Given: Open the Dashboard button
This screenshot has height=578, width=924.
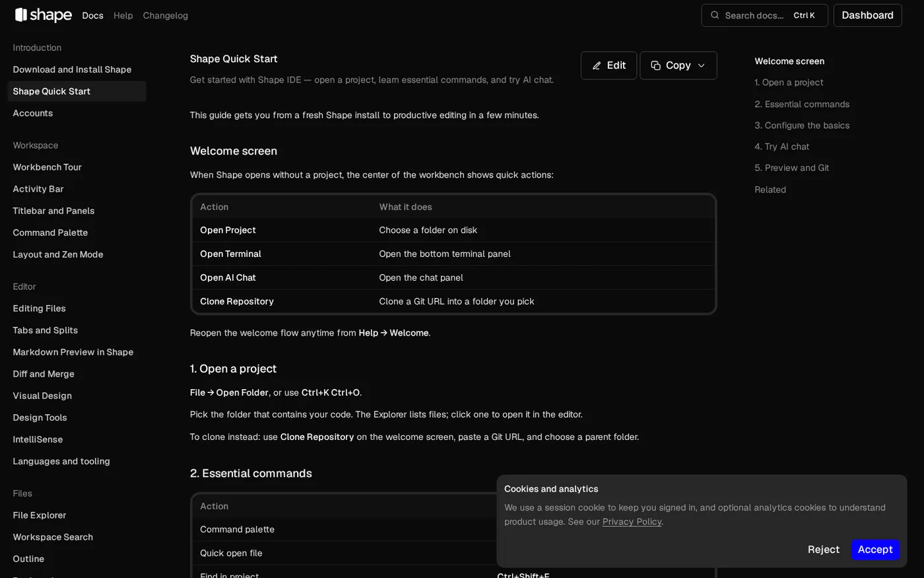Looking at the screenshot, I should tap(867, 15).
